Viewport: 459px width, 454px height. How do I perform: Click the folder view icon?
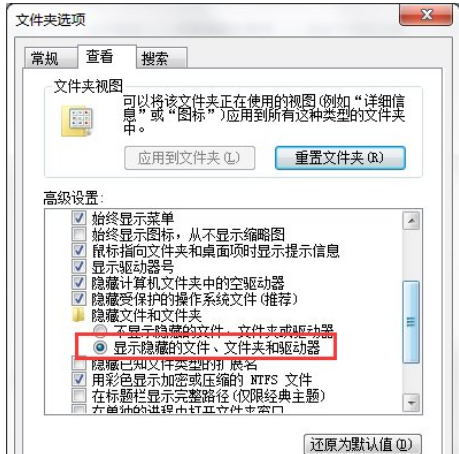tap(77, 122)
